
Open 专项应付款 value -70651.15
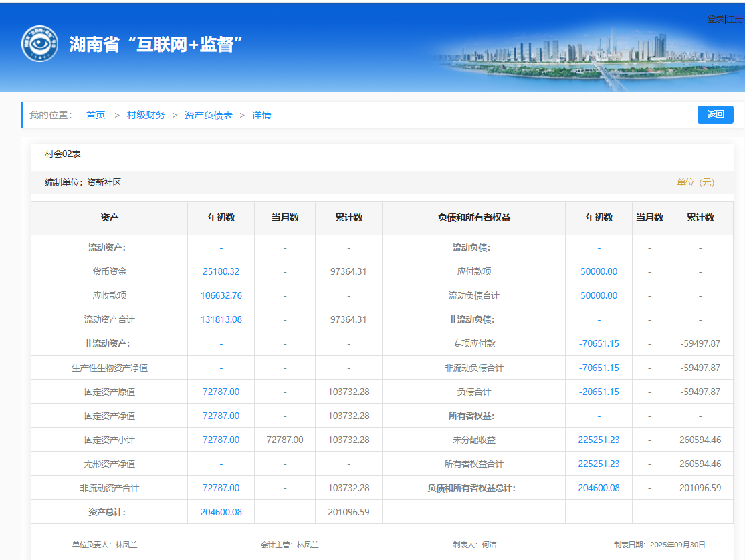point(599,344)
